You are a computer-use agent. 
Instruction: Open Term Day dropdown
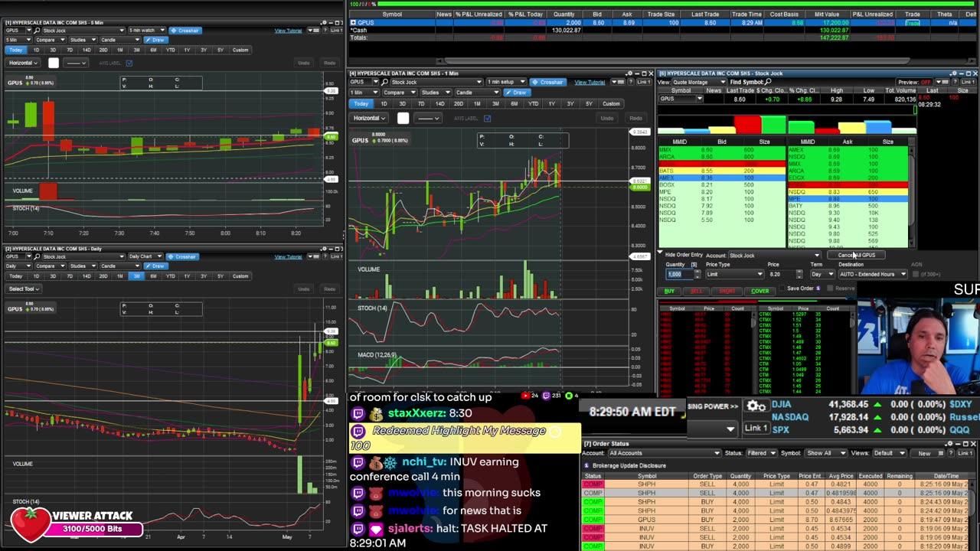point(822,274)
